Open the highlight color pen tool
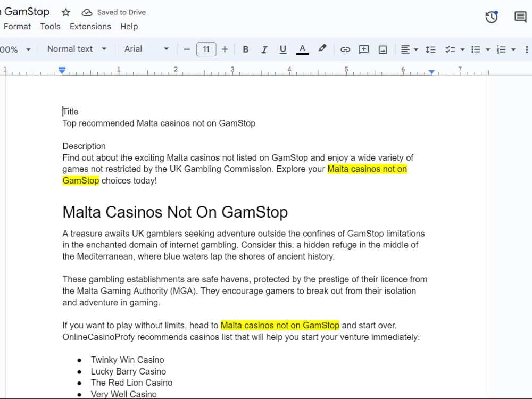The image size is (532, 399). [322, 49]
